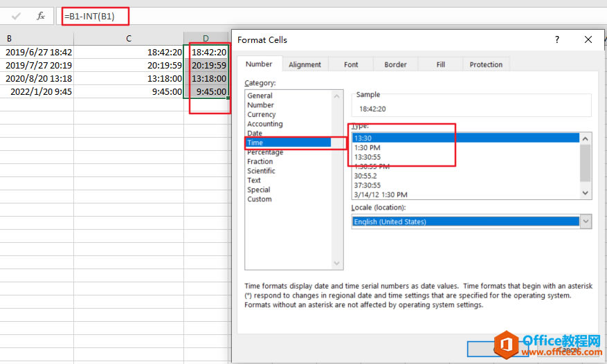Screen dimensions: 607x364
Task: Select Scientific category
Action: pyautogui.click(x=289, y=171)
